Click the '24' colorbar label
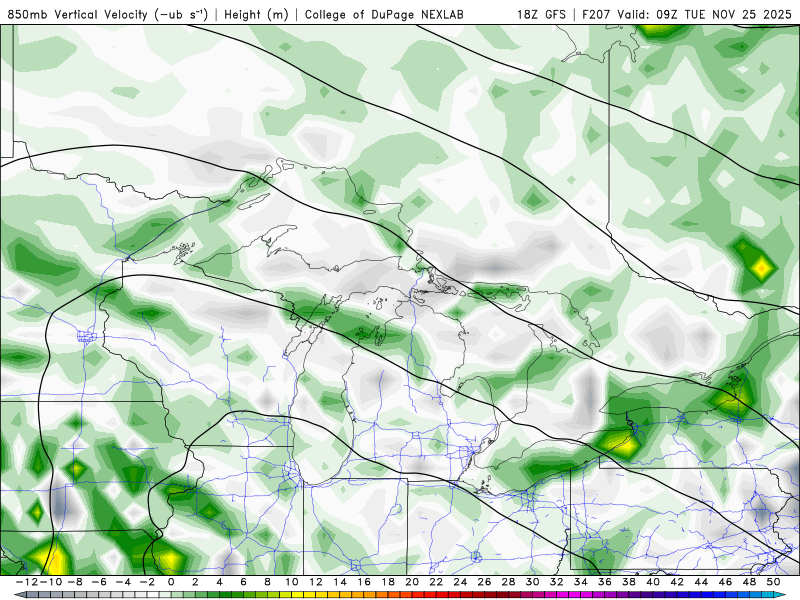Image resolution: width=800 pixels, height=600 pixels. coord(460,582)
